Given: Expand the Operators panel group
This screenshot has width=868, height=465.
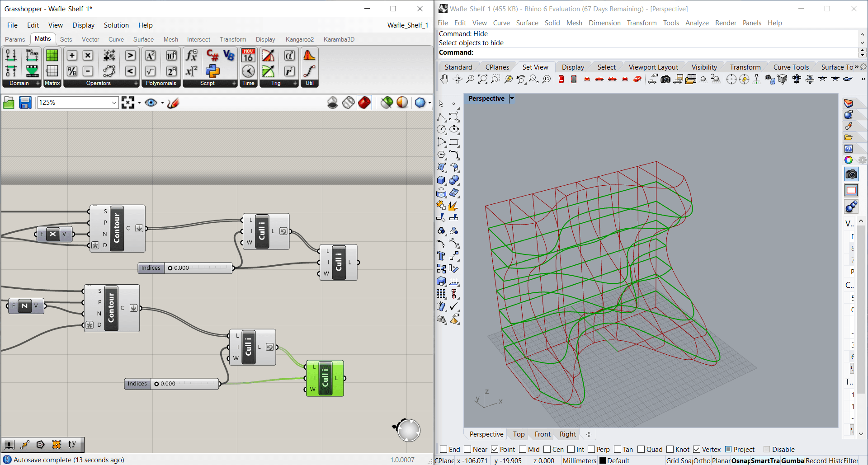Looking at the screenshot, I should click(136, 83).
